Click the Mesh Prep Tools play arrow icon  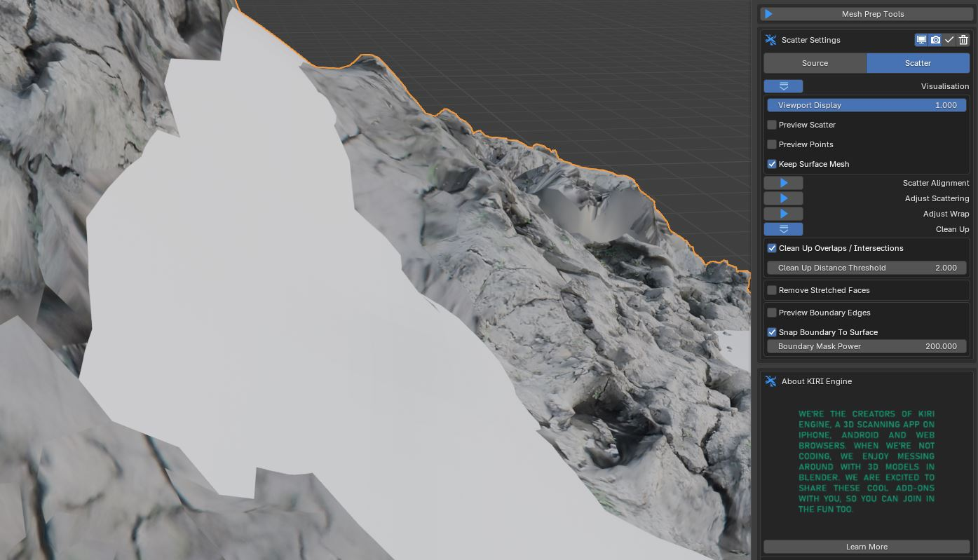(768, 14)
